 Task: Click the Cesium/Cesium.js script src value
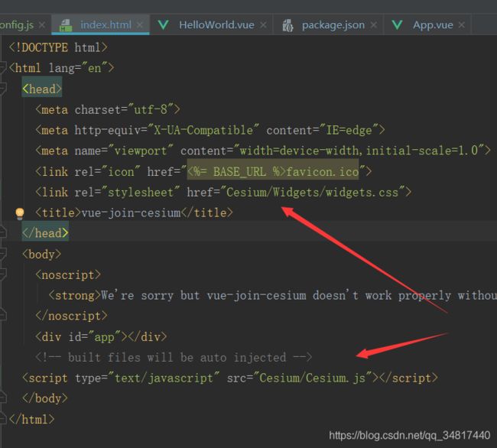click(312, 378)
